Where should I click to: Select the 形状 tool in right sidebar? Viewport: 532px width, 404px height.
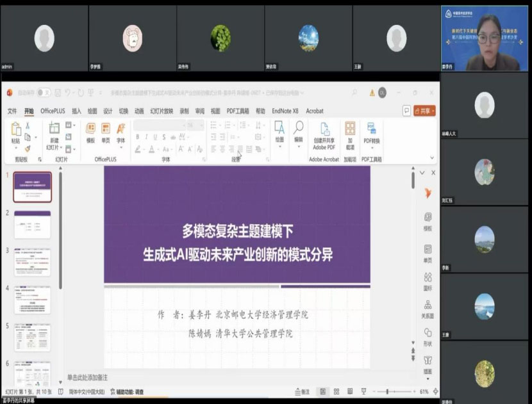tap(428, 335)
